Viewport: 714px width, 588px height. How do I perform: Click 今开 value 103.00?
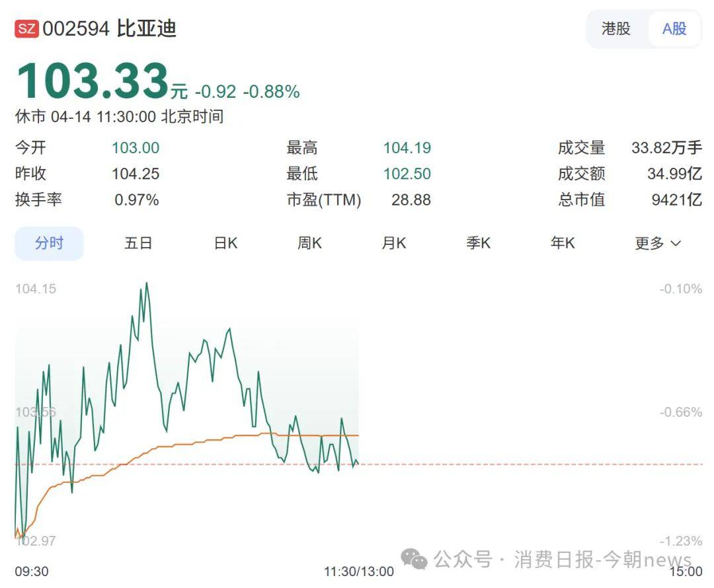coord(136,148)
